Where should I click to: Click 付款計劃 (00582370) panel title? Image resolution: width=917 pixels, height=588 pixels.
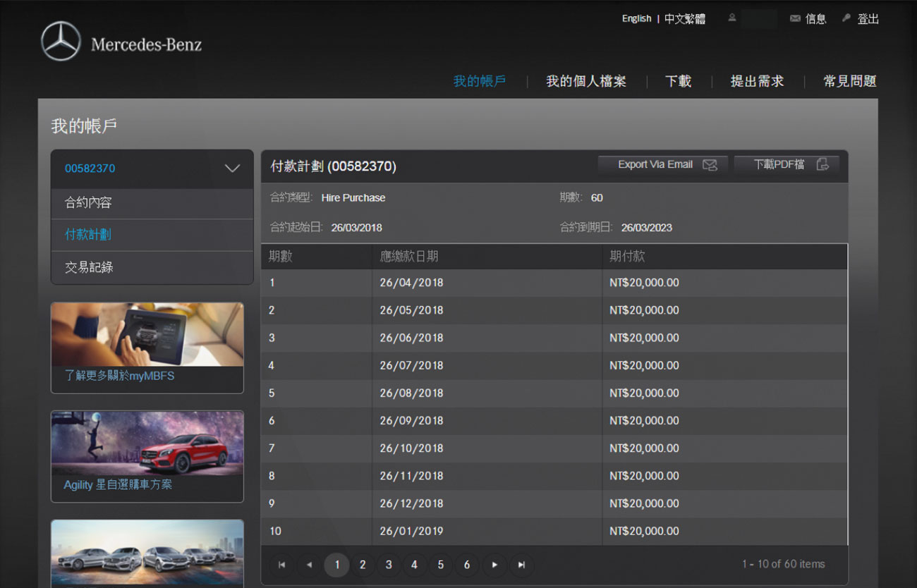click(334, 166)
